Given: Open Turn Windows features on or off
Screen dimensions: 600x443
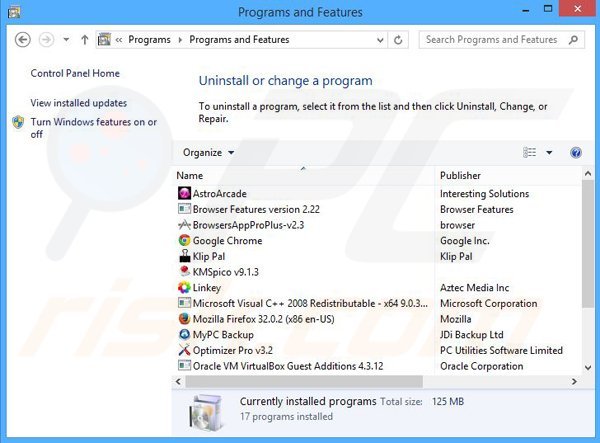Looking at the screenshot, I should [x=94, y=128].
